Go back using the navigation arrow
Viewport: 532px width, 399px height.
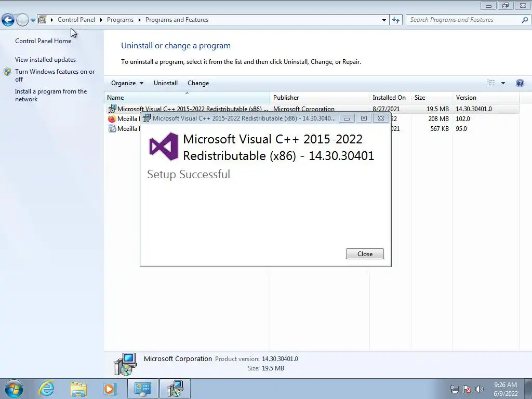[x=8, y=20]
